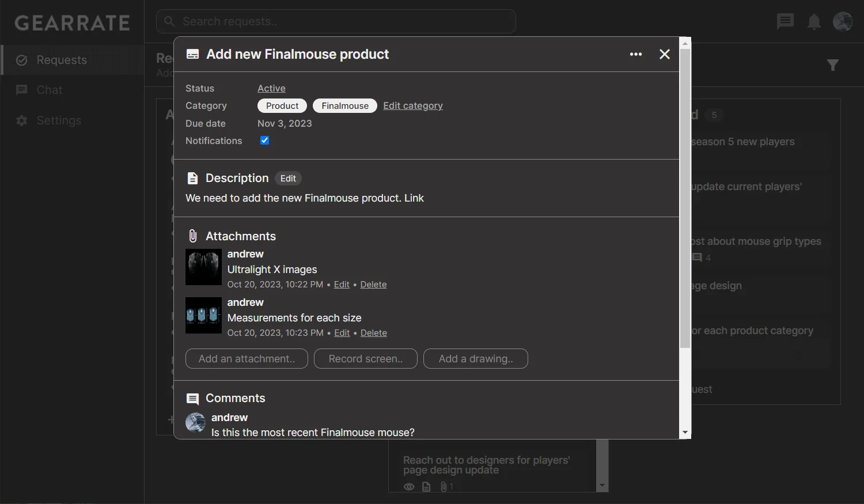864x504 pixels.
Task: Click Add an attachment button
Action: (x=247, y=359)
